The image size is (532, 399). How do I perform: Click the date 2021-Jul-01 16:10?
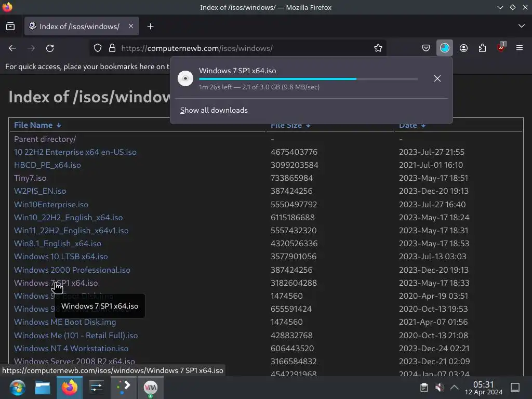431,165
